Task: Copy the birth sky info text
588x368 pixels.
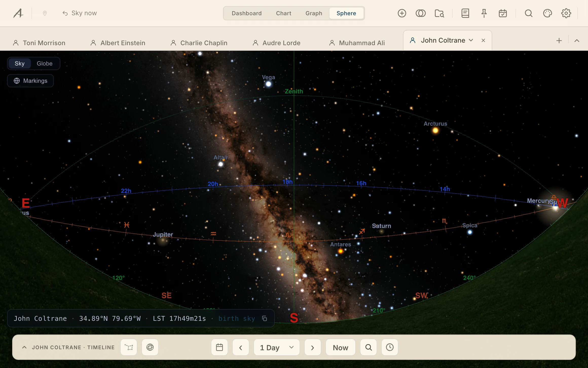Action: click(265, 319)
